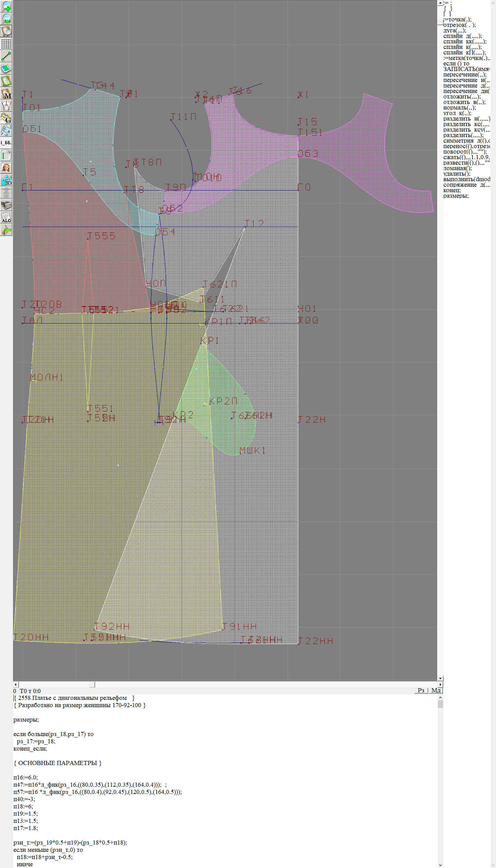Screen dimensions: 496x868
Task: Open the pattern pieces 'M' icon
Action: click(6, 94)
